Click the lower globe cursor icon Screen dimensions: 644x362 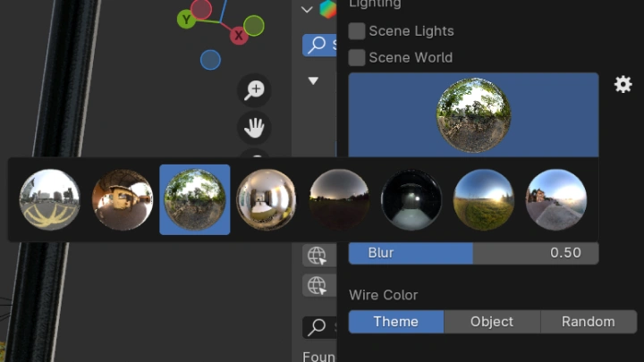(x=317, y=285)
